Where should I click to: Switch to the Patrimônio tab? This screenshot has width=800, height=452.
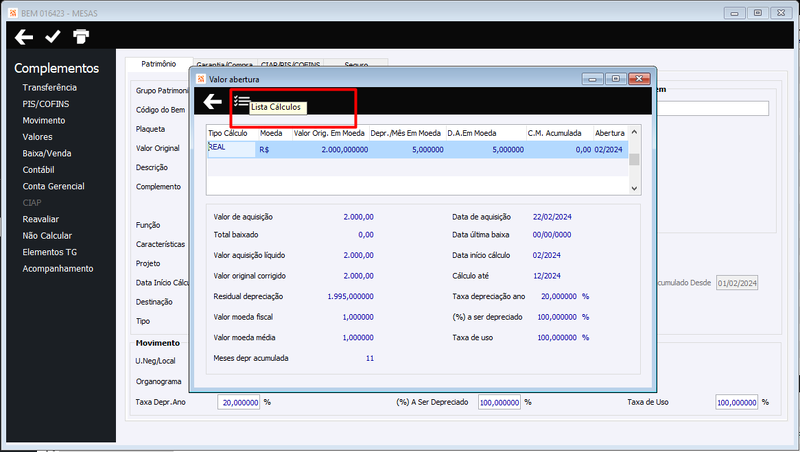click(x=159, y=64)
